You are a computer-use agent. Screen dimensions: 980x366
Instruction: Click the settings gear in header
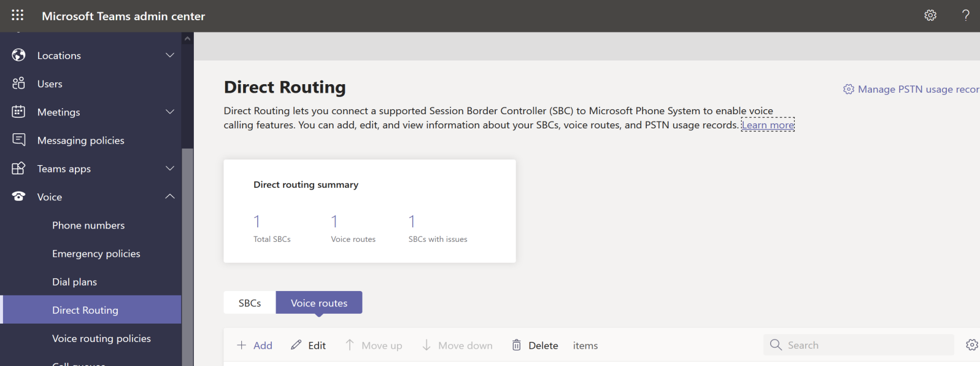click(x=930, y=15)
